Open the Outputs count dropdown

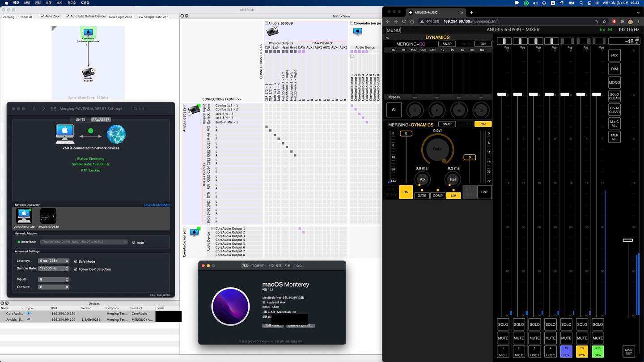tap(54, 287)
